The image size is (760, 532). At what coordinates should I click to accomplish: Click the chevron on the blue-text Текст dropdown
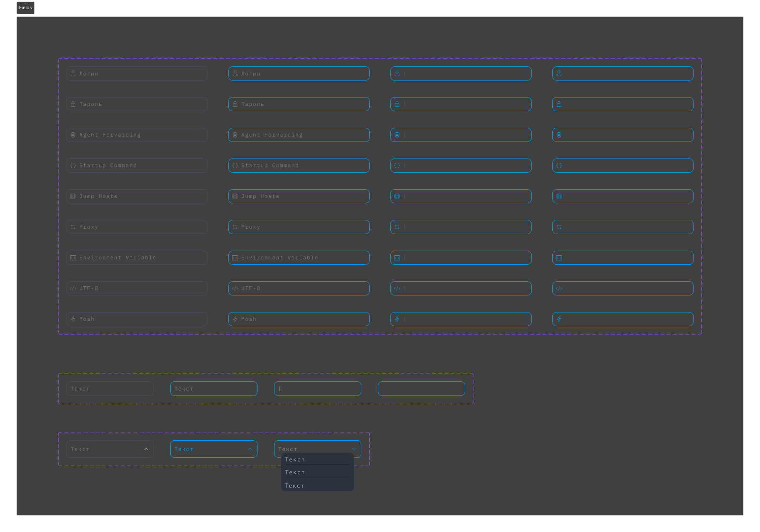pos(250,449)
